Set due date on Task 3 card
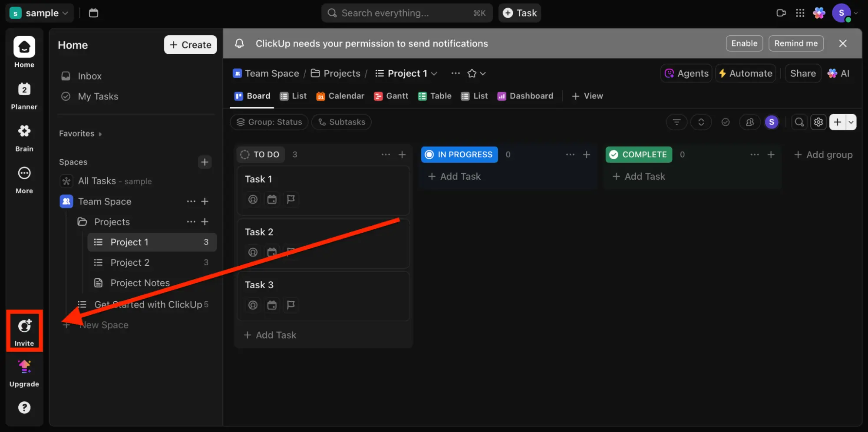Screen dimensions: 868x432 click(272, 305)
